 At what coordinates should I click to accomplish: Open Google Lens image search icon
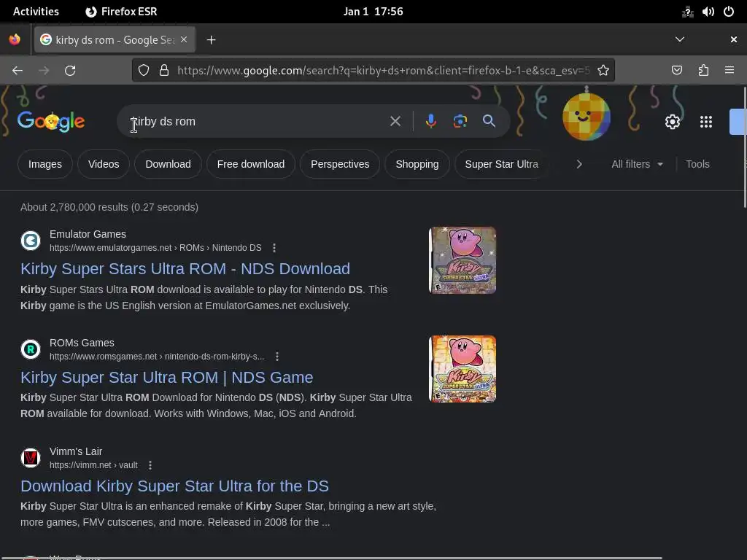[x=460, y=122]
